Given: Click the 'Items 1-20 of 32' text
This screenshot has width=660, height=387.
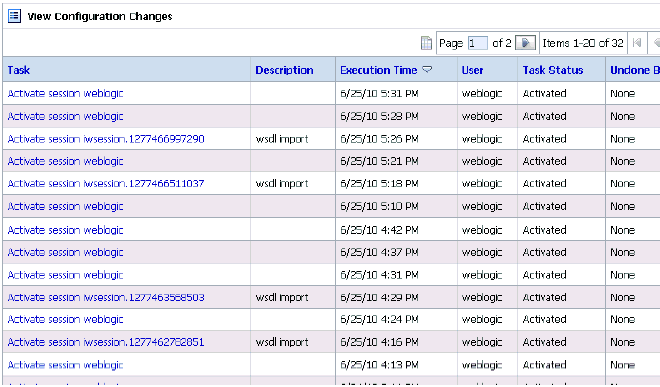Looking at the screenshot, I should coord(583,43).
